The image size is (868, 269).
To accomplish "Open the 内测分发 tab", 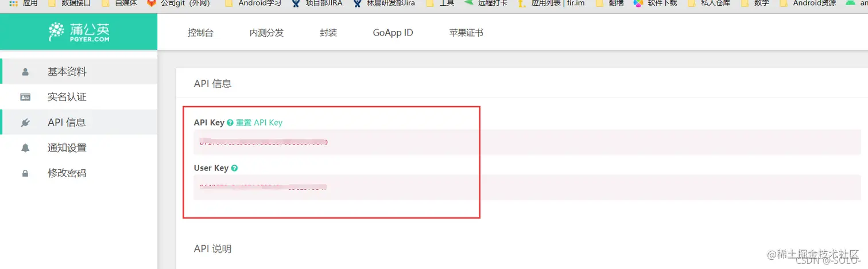I will 266,33.
